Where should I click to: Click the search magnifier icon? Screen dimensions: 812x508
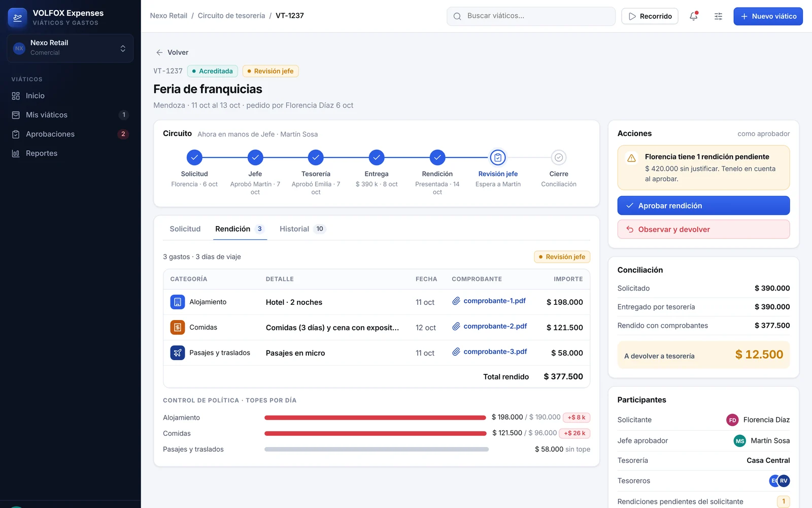457,16
